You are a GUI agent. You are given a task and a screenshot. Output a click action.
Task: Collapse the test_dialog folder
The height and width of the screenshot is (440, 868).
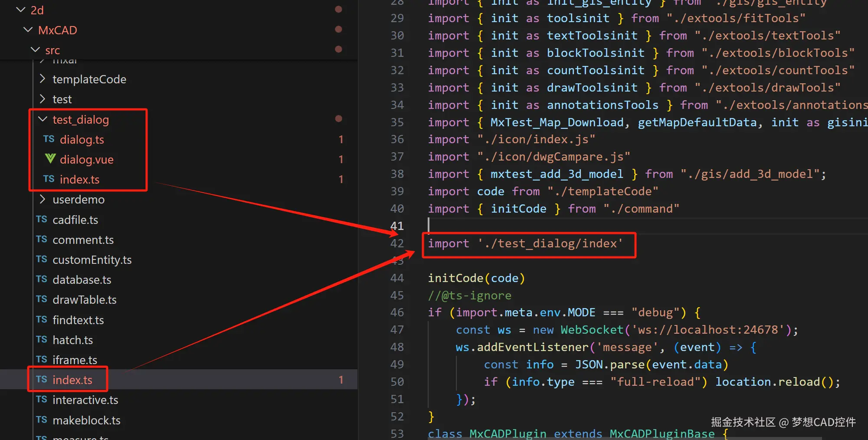pos(43,119)
